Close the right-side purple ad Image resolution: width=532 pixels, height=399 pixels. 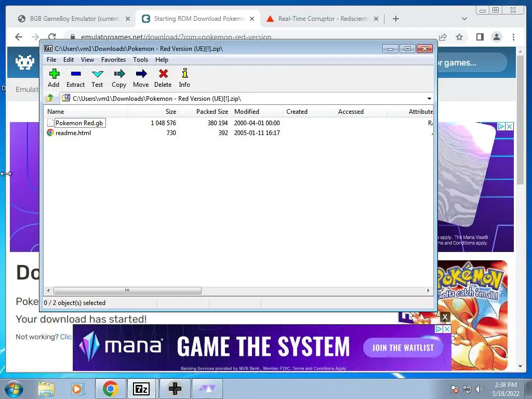coord(509,127)
